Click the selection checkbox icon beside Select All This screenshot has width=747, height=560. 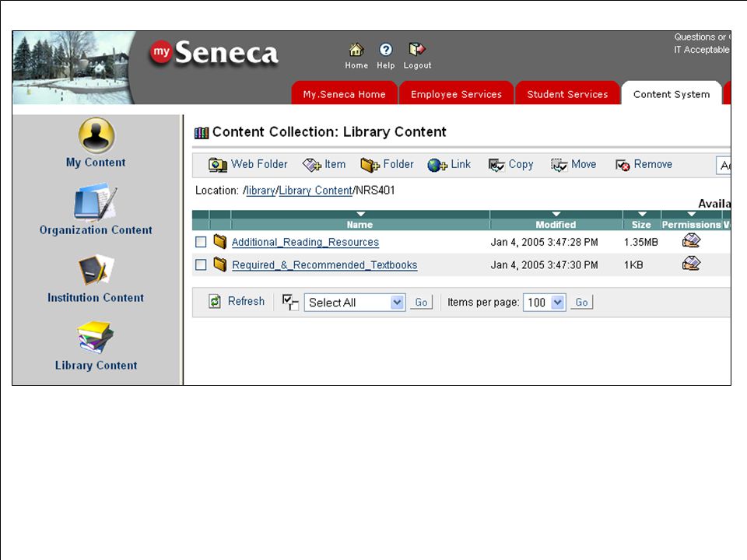(x=290, y=302)
